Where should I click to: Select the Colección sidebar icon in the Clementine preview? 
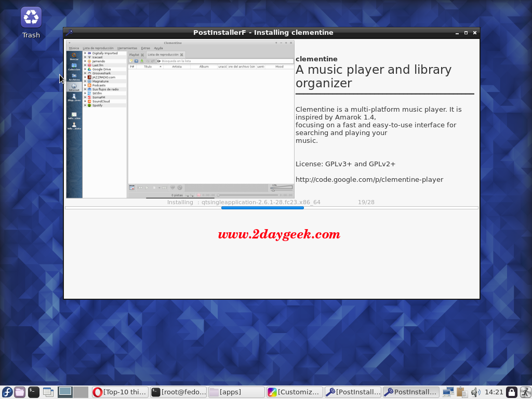[x=74, y=67]
